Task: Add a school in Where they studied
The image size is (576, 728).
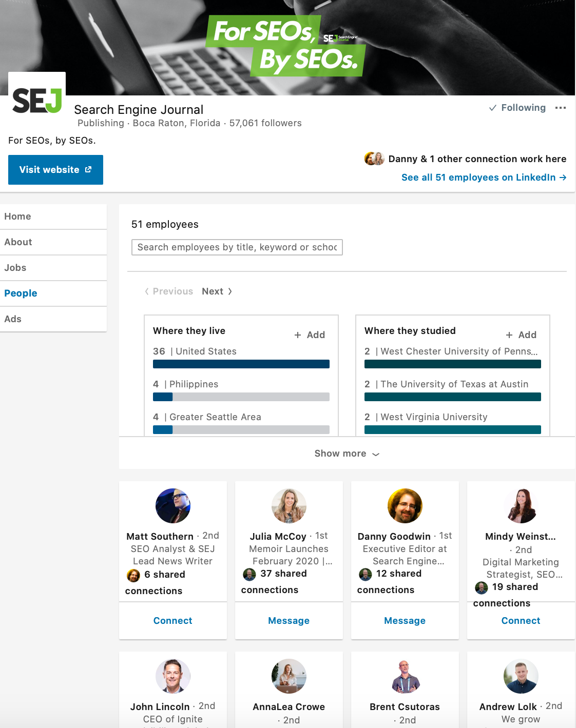Action: pos(521,335)
